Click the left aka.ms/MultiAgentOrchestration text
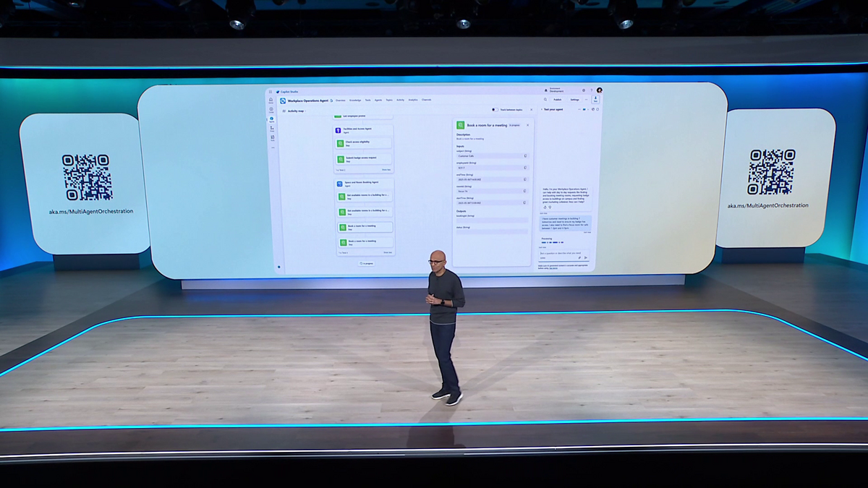The height and width of the screenshot is (488, 868). pyautogui.click(x=91, y=212)
